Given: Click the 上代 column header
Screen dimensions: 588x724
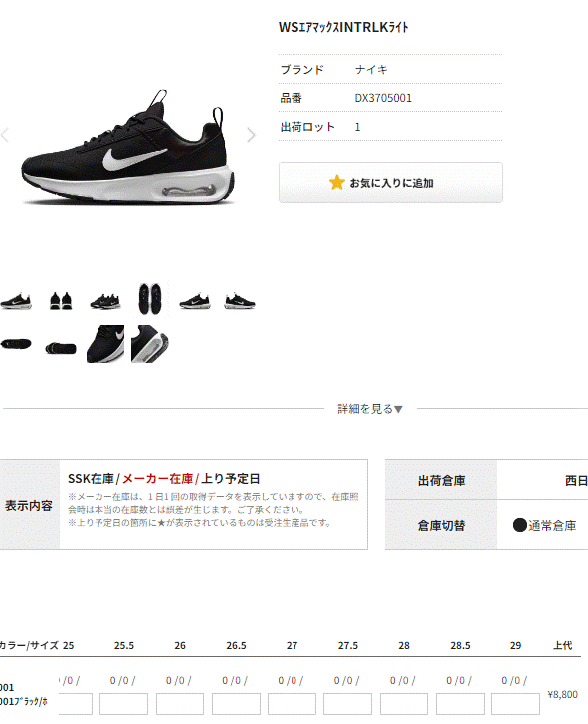Looking at the screenshot, I should (562, 645).
